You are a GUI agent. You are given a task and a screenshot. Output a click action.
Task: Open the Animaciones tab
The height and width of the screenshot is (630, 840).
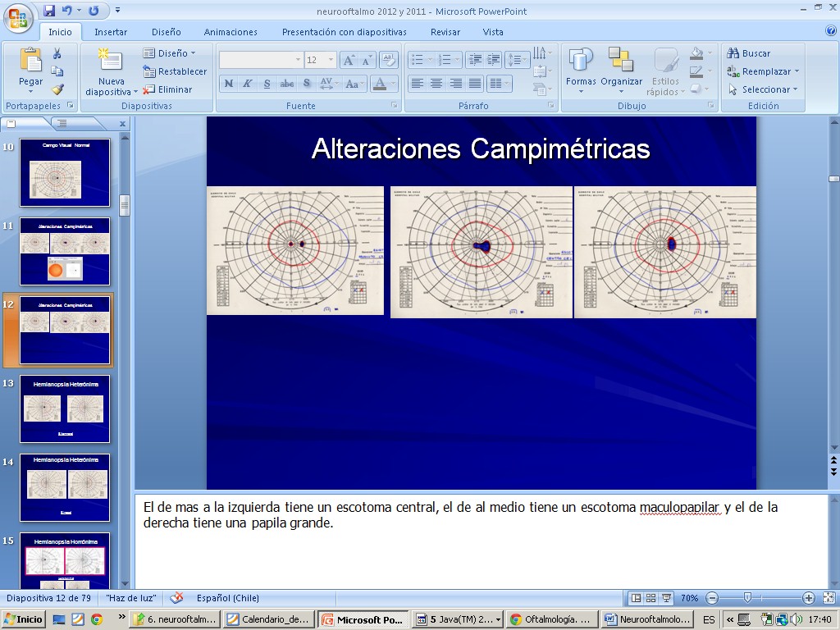coord(231,32)
